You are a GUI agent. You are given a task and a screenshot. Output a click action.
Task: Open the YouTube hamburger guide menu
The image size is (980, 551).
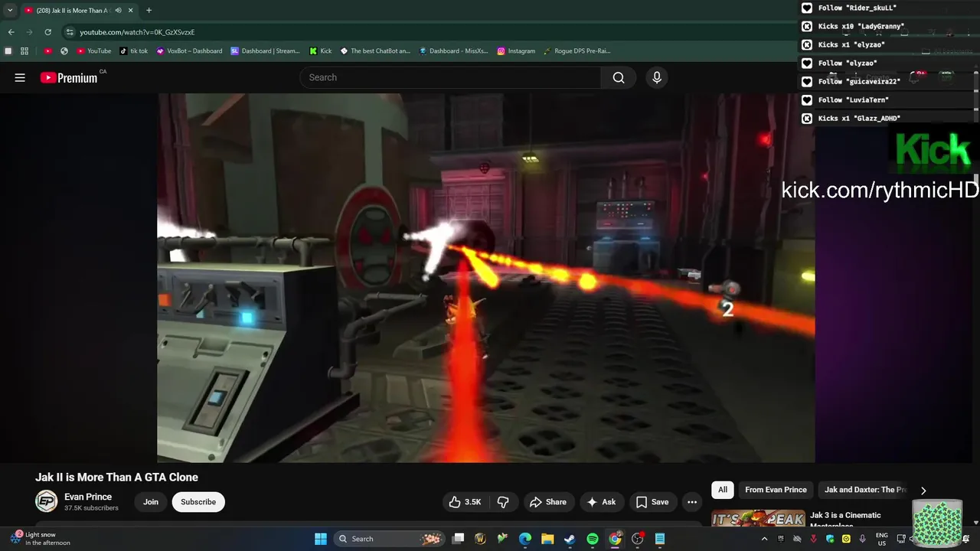click(20, 77)
